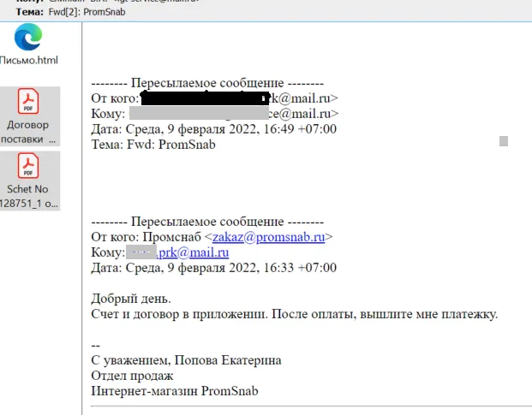Select the Письмо.html file name label

pos(29,60)
